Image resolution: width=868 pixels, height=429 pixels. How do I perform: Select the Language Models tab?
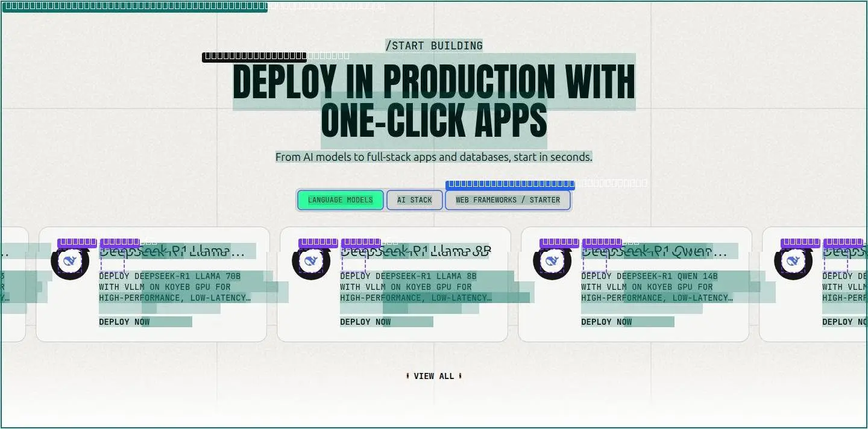point(341,200)
